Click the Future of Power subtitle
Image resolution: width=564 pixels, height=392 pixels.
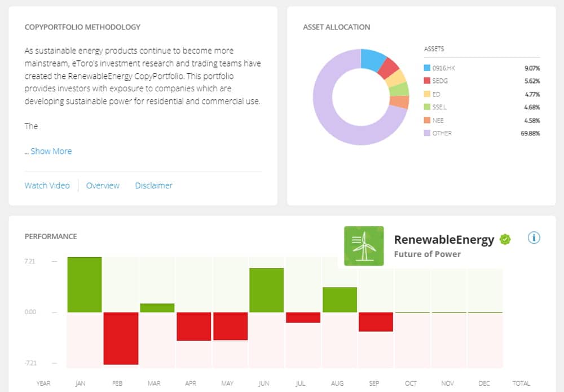coord(428,254)
